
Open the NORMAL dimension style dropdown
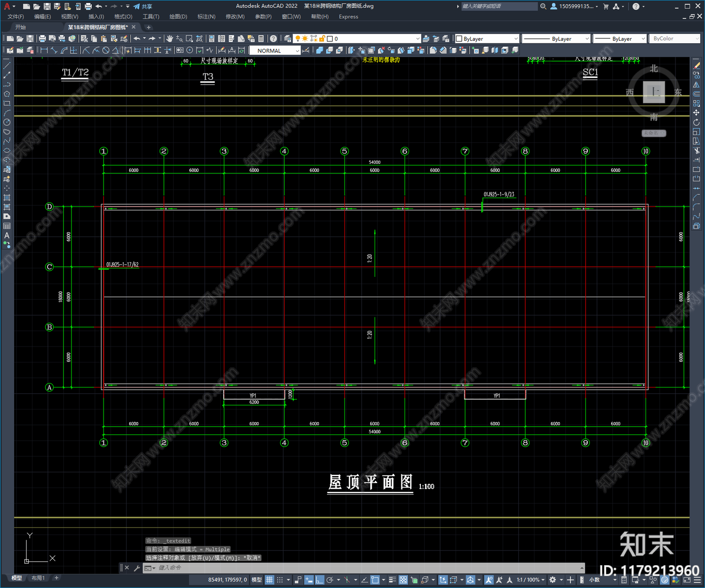coord(297,51)
